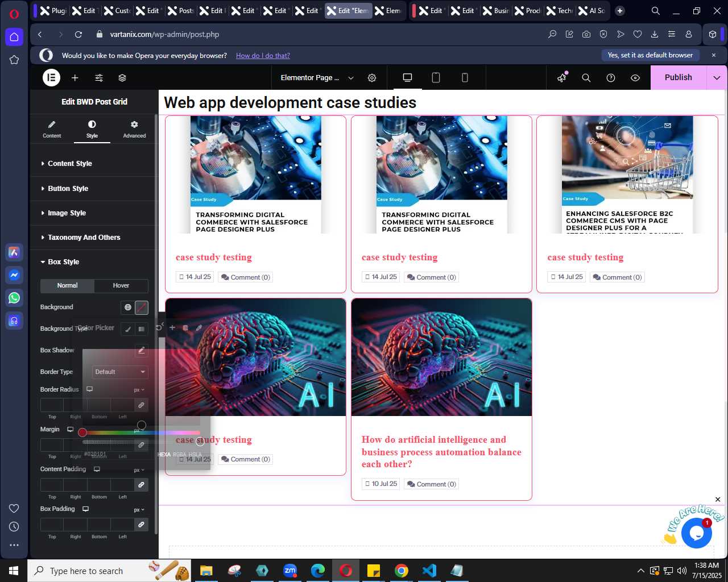
Task: Switch to the AI So browser tab
Action: [x=591, y=11]
